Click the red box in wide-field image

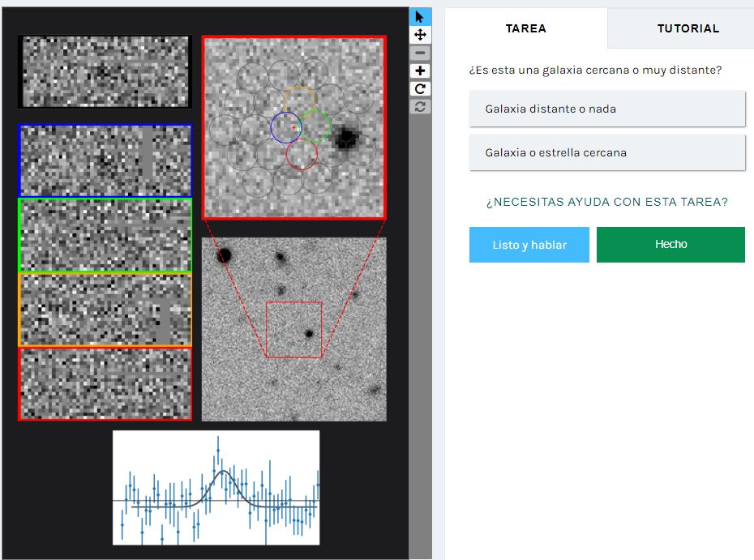293,330
